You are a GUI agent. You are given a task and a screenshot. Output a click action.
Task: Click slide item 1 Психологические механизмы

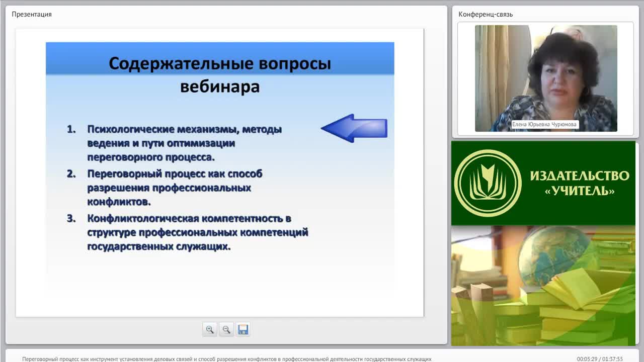[185, 143]
